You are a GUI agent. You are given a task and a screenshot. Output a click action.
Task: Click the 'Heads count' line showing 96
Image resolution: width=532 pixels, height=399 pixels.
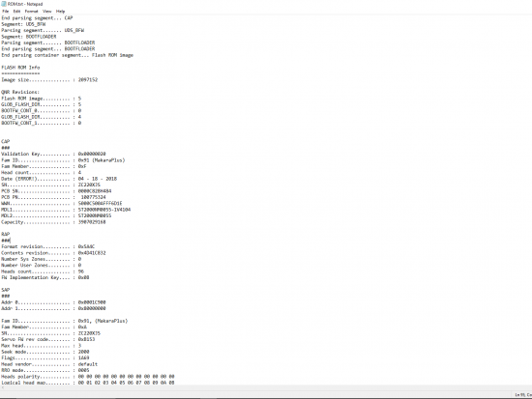click(x=43, y=271)
